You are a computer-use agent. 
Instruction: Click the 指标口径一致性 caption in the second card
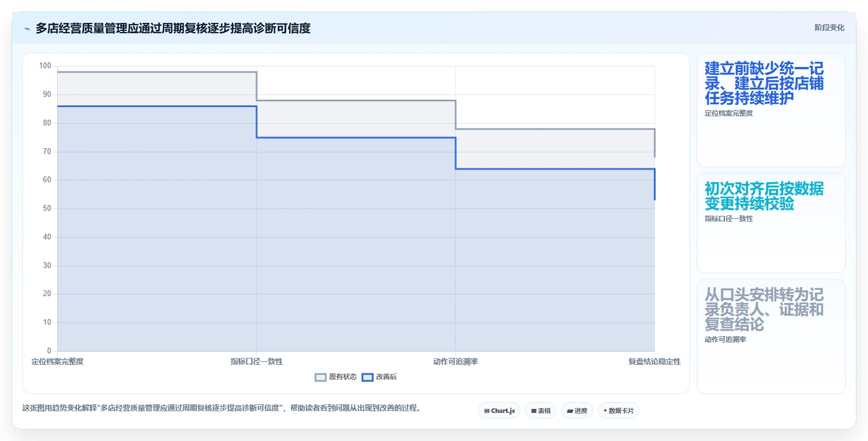(729, 219)
